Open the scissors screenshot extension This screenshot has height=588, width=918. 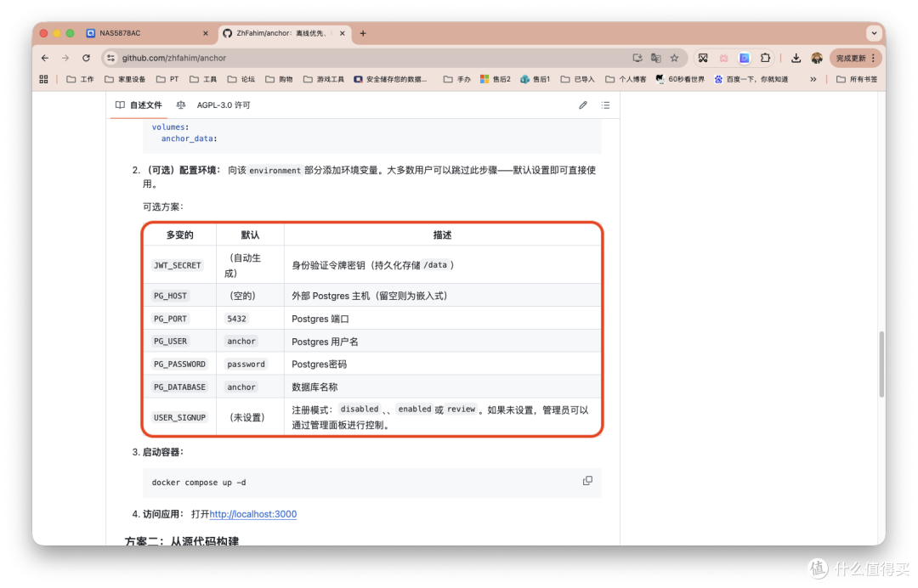click(x=703, y=58)
